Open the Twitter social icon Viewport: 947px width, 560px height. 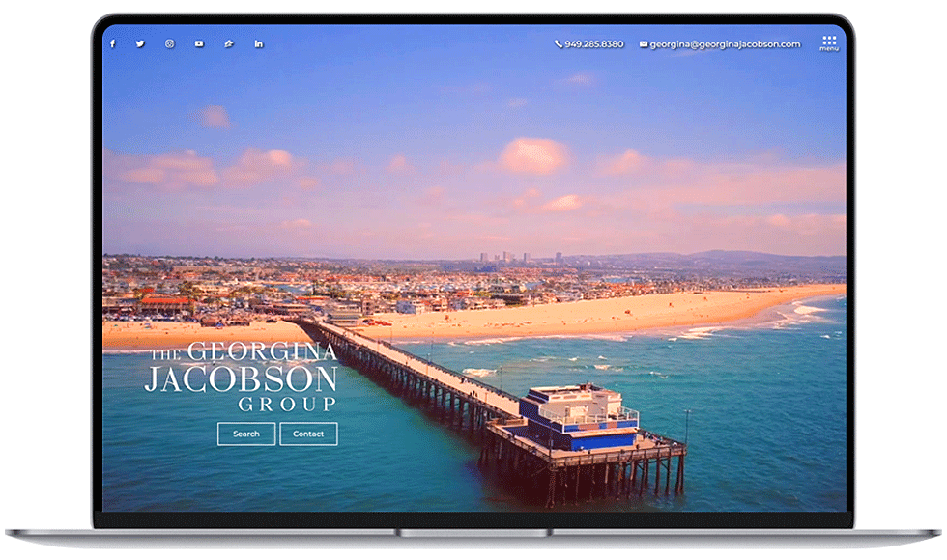[x=140, y=44]
